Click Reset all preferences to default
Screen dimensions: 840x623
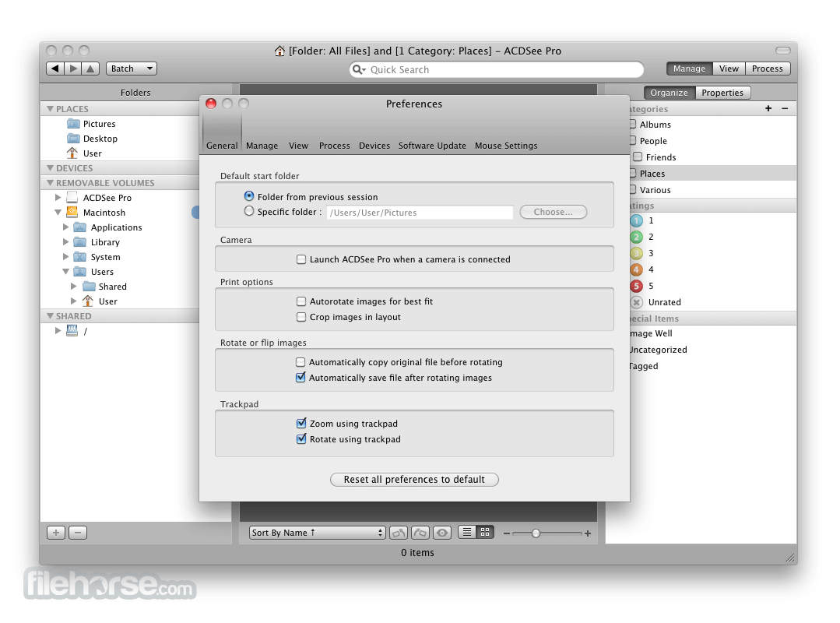(414, 480)
